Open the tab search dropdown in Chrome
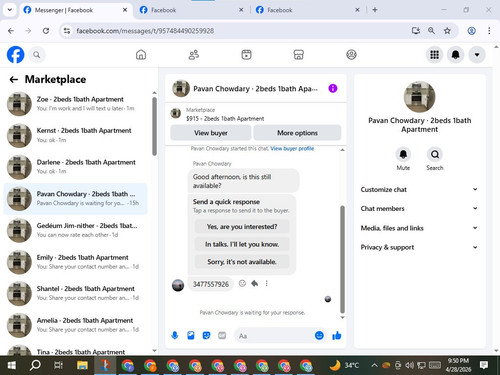Viewport: 500px width, 375px height. click(10, 10)
